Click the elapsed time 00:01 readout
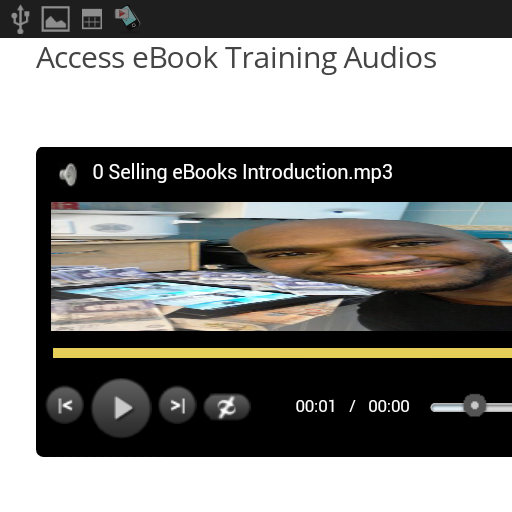Screen dimensions: 512x512 tap(315, 406)
